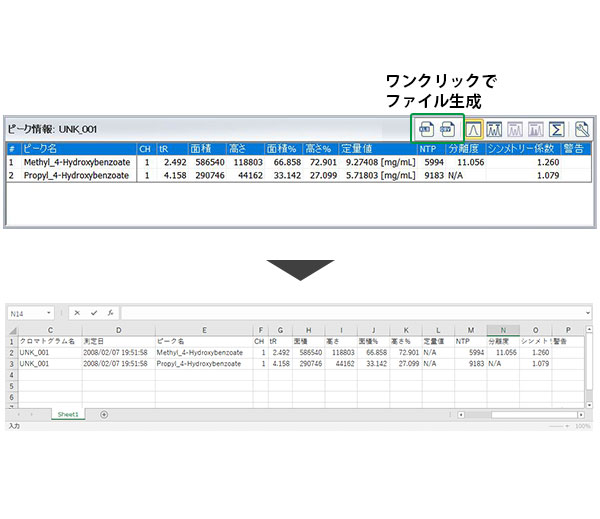600x519 pixels.
Task: Click the 入力 status indicator in Excel
Action: click(x=14, y=426)
